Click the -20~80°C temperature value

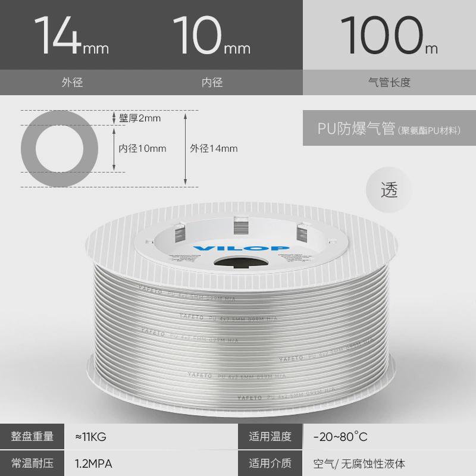(x=340, y=437)
